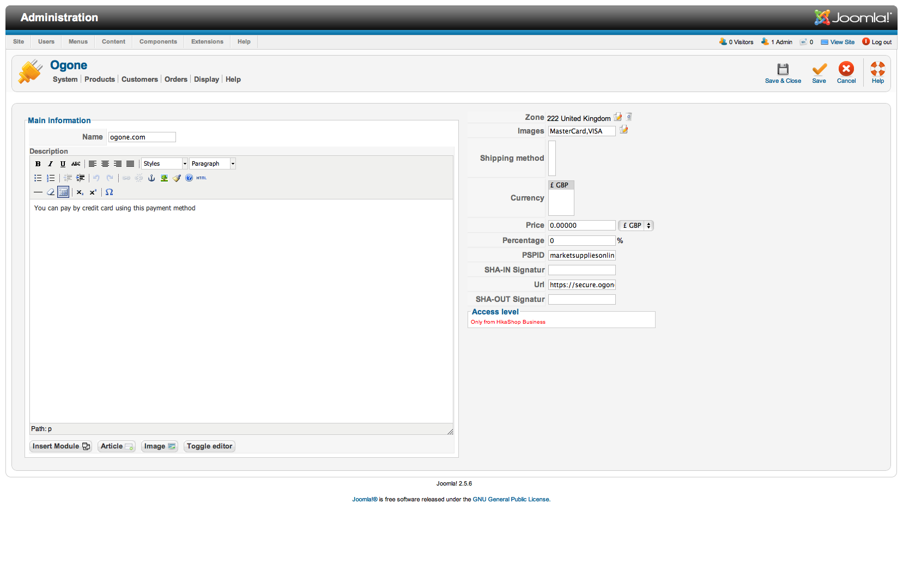Justify the description text

[130, 163]
